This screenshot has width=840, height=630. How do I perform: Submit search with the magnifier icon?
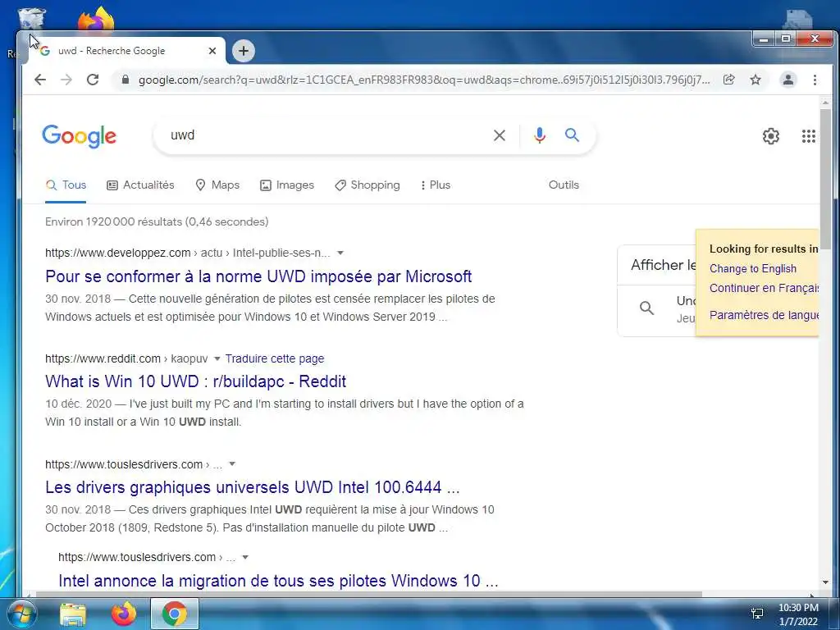(572, 135)
